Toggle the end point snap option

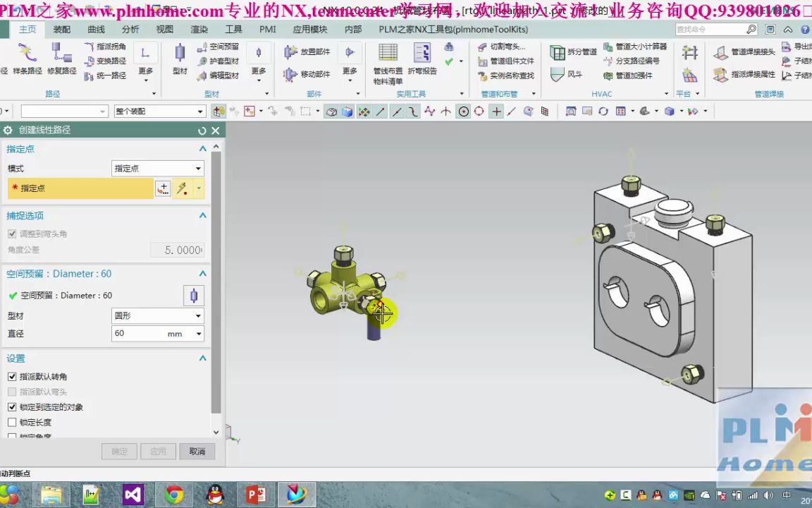tap(381, 111)
